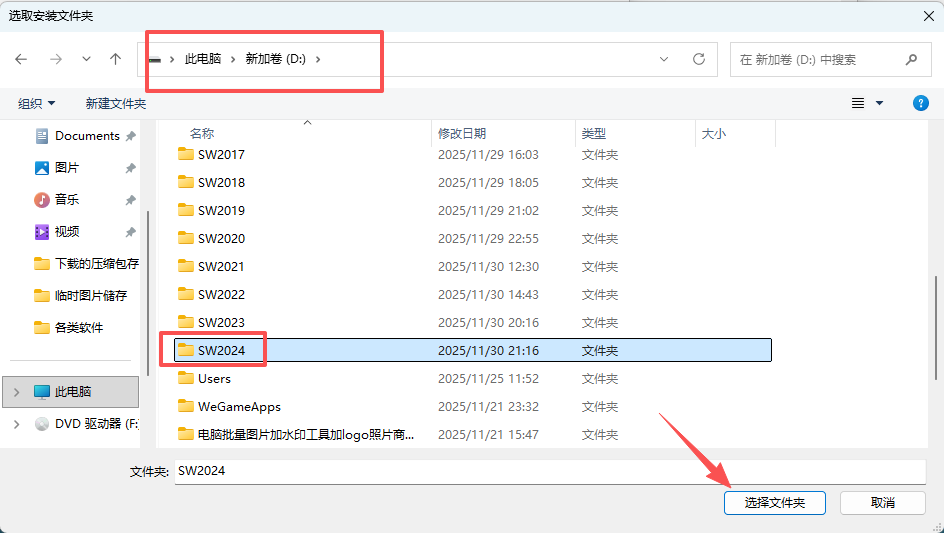Click the drive icon in address bar

tap(155, 59)
